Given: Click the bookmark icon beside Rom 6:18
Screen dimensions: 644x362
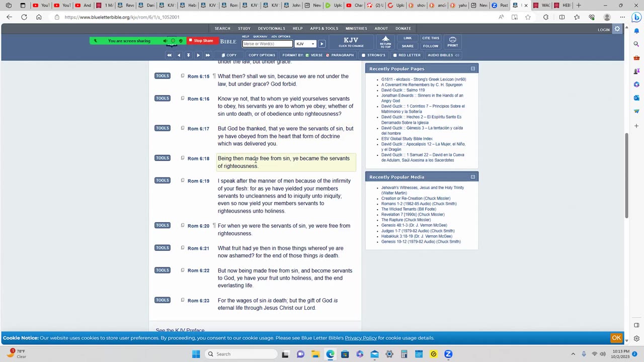Looking at the screenshot, I should [183, 158].
